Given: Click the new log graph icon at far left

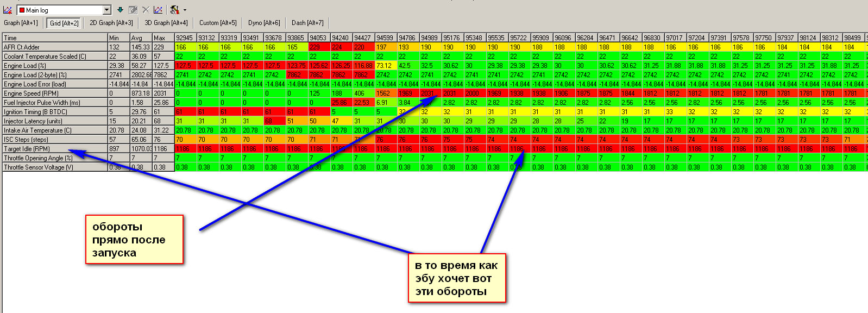Looking at the screenshot, I should click(8, 10).
